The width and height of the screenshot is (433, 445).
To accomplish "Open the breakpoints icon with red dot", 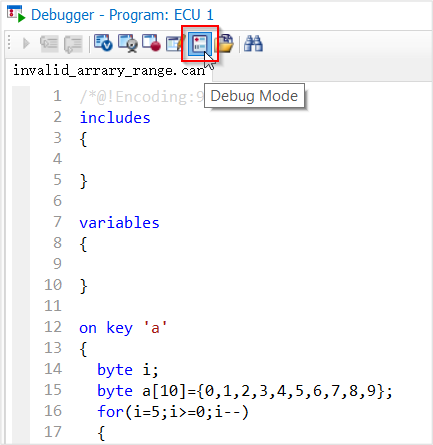I will 151,43.
